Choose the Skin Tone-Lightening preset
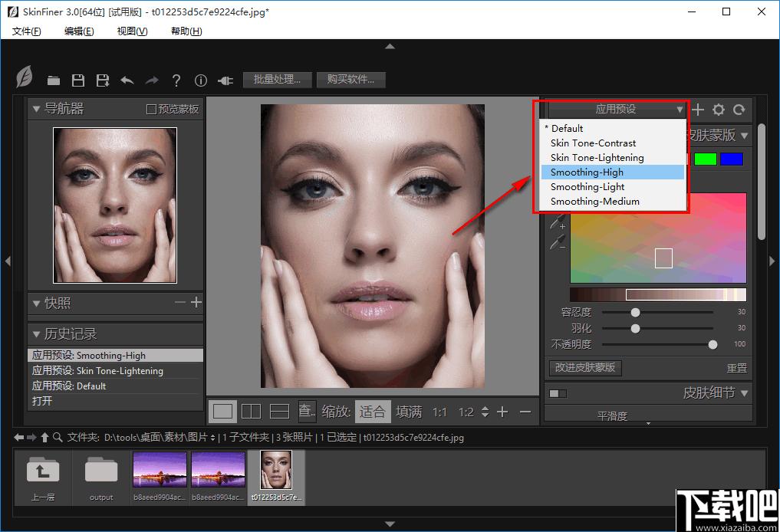The image size is (780, 532). 612,158
